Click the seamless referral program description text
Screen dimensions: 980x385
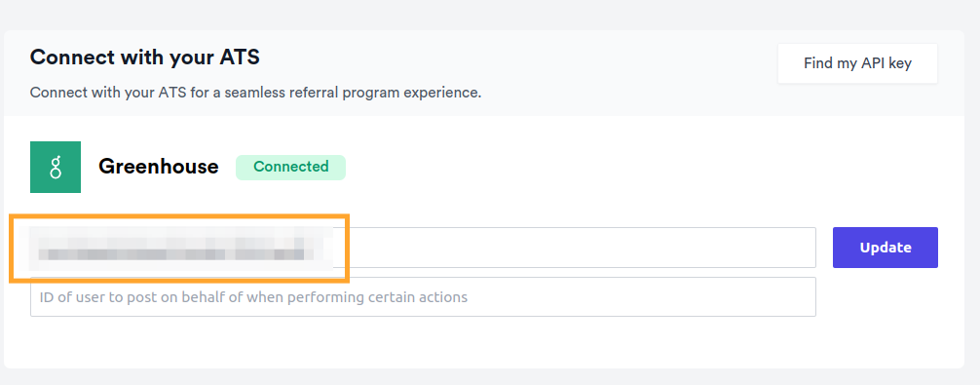tap(255, 94)
